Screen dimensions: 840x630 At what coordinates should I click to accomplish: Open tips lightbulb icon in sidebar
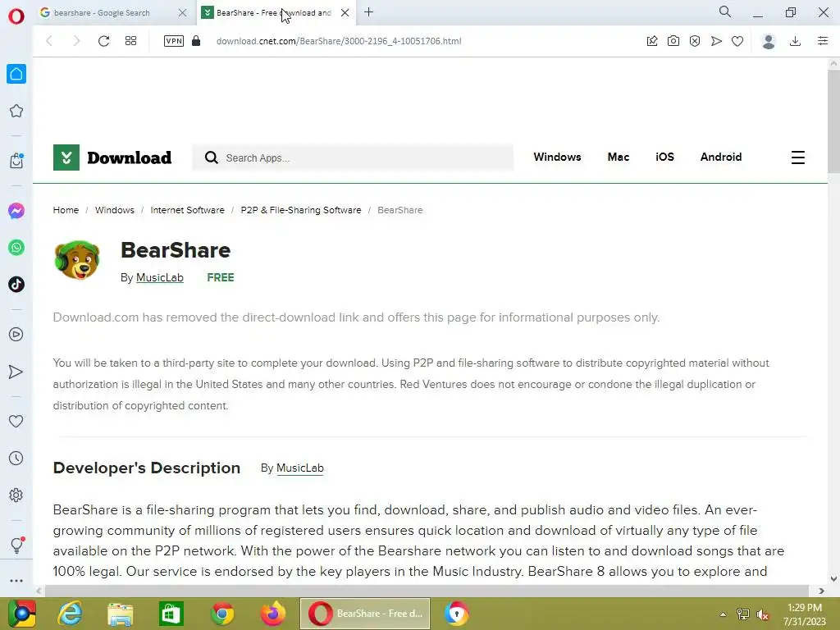point(16,545)
